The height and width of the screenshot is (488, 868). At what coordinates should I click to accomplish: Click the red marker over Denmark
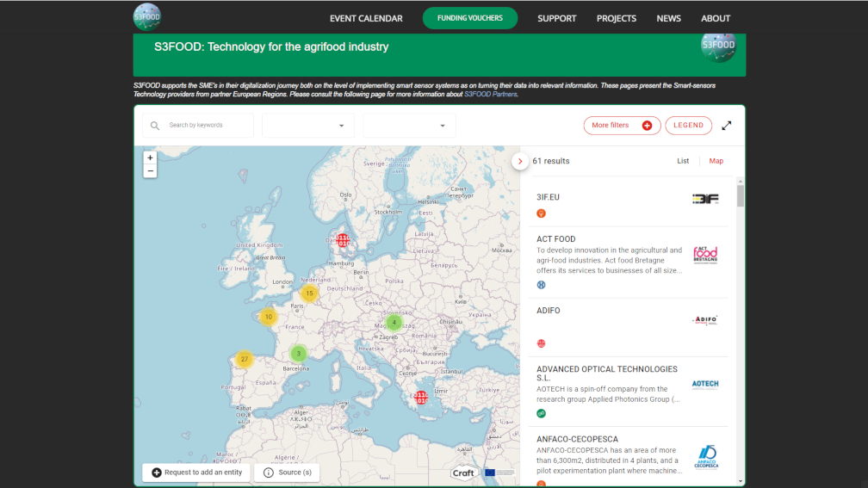[x=344, y=241]
